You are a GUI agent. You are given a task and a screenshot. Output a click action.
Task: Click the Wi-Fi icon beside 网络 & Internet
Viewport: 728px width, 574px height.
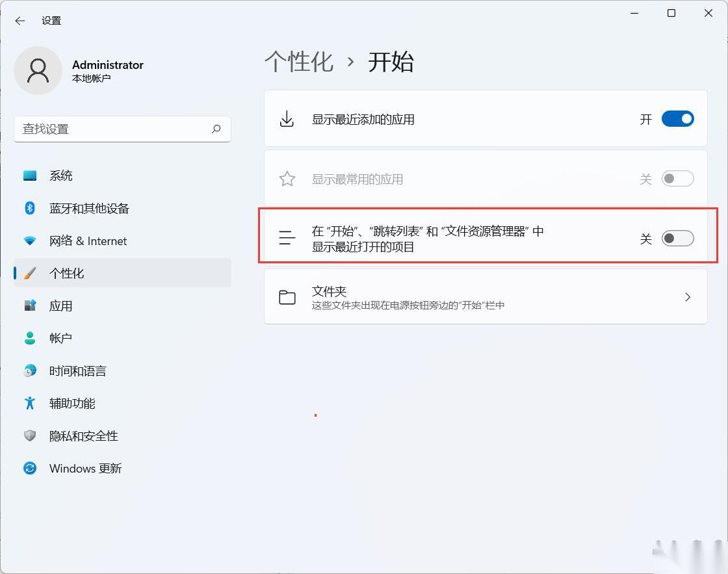[30, 241]
